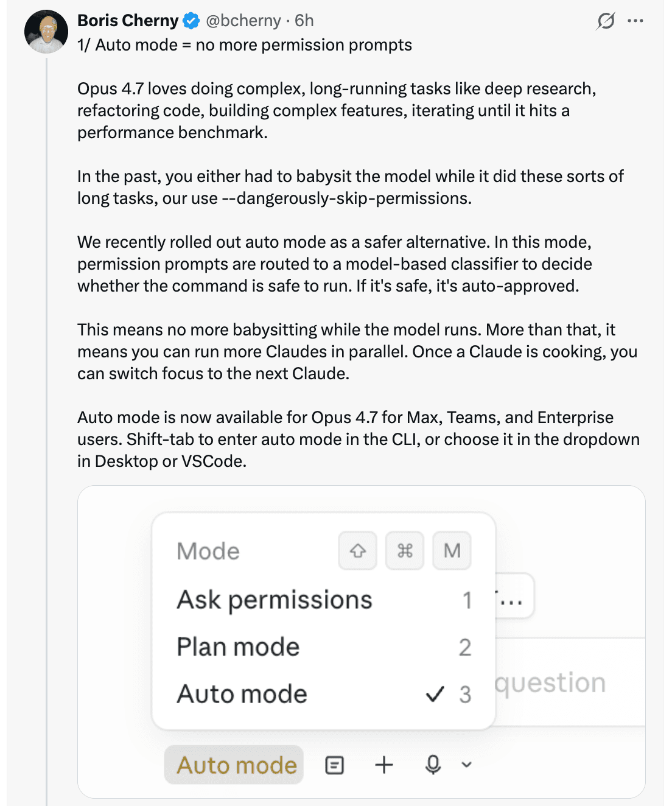Click the Command key shortcut icon
This screenshot has width=672, height=806.
click(x=405, y=551)
